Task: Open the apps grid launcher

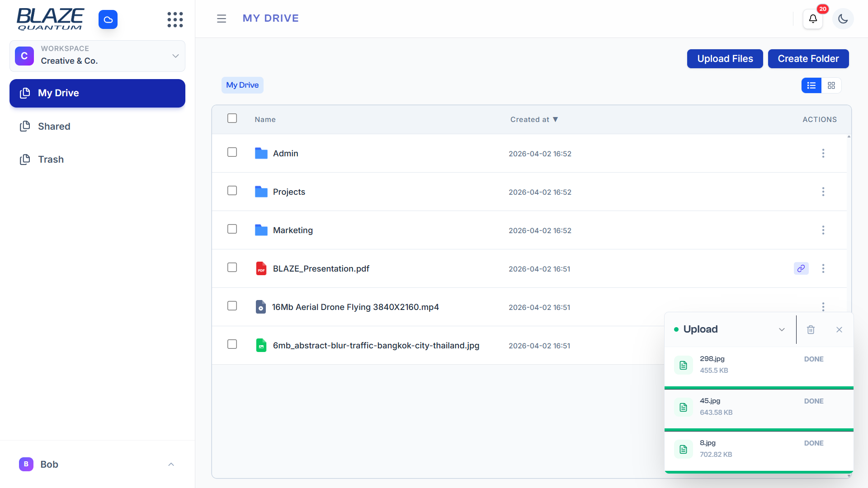Action: click(175, 19)
